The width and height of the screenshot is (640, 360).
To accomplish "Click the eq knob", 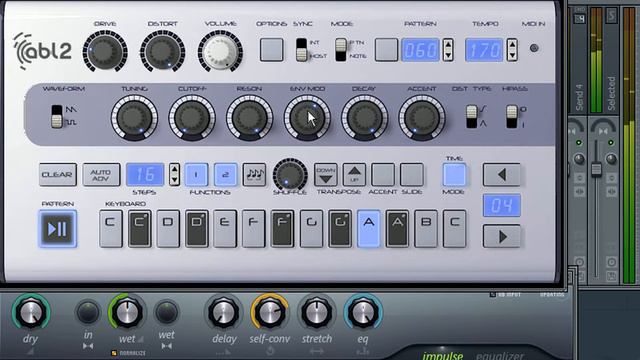I will [x=363, y=313].
